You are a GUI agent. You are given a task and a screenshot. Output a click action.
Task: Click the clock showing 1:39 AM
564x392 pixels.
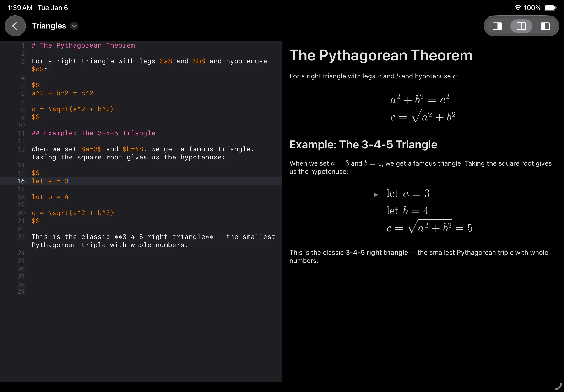pos(20,8)
